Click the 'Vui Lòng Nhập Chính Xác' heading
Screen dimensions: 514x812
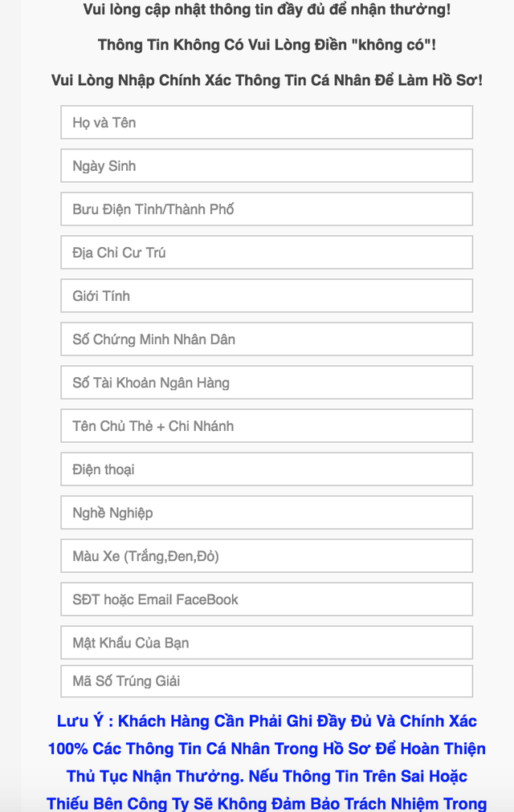tap(267, 80)
